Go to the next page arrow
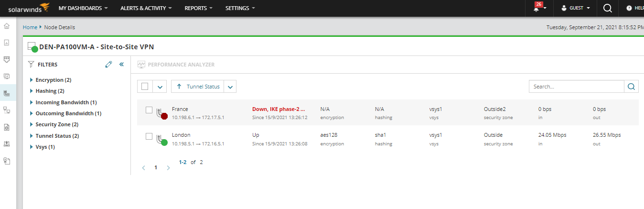Image resolution: width=644 pixels, height=209 pixels. coord(168,168)
